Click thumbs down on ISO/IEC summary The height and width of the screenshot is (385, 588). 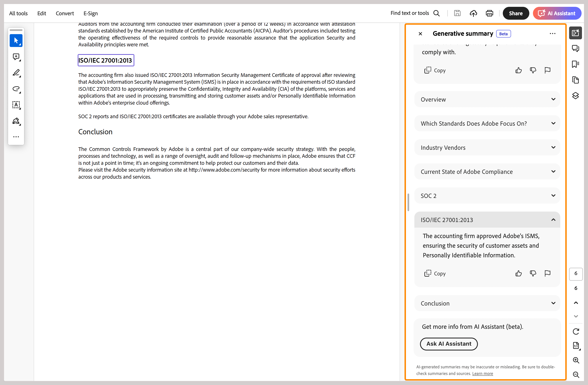coord(533,273)
